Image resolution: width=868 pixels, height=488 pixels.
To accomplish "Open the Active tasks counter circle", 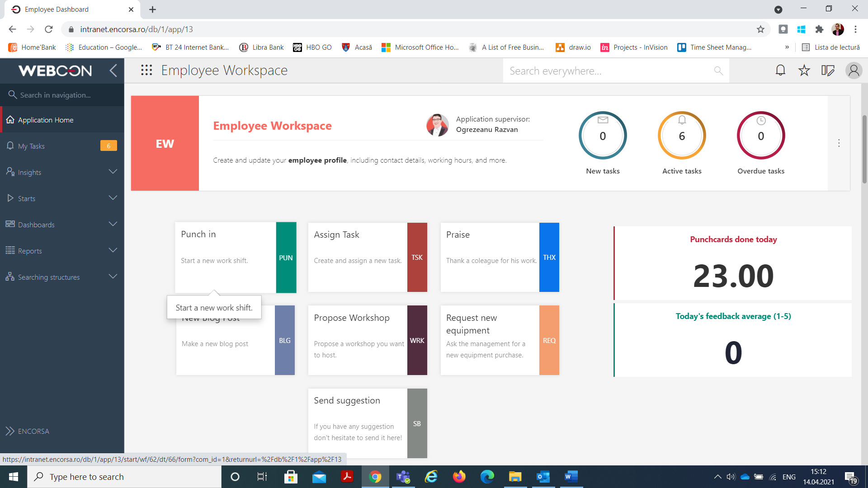I will point(682,135).
